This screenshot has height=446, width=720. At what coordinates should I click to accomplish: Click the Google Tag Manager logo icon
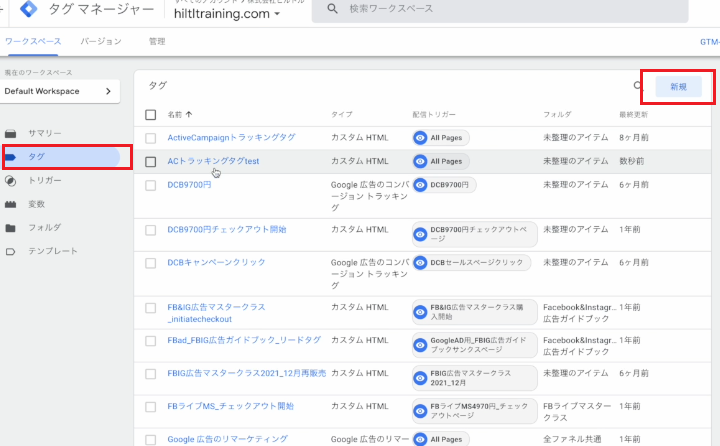point(29,9)
